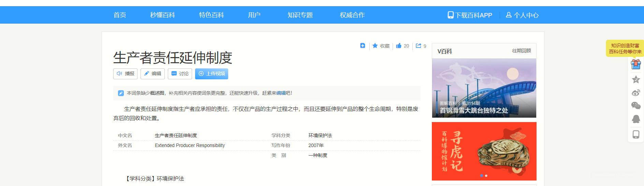Click the 收藏 star icon

coord(375,45)
